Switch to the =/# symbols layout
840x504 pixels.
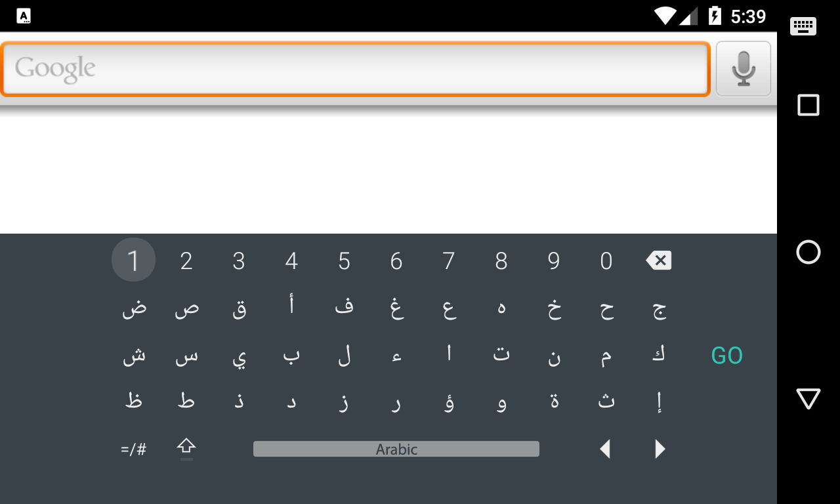pos(134,450)
